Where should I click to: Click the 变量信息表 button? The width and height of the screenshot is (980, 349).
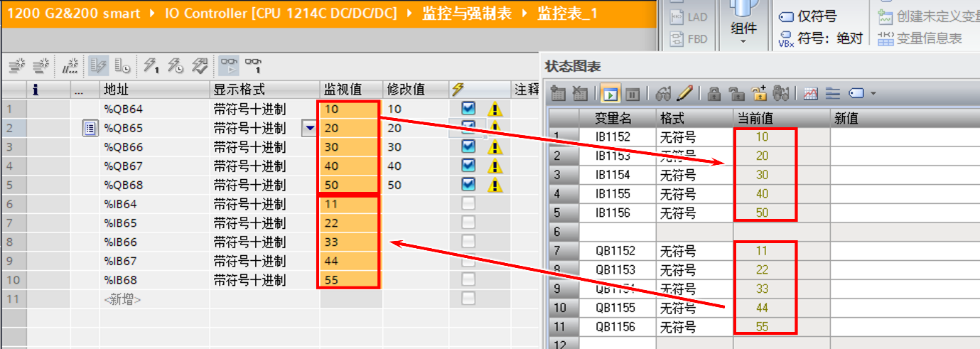(920, 38)
